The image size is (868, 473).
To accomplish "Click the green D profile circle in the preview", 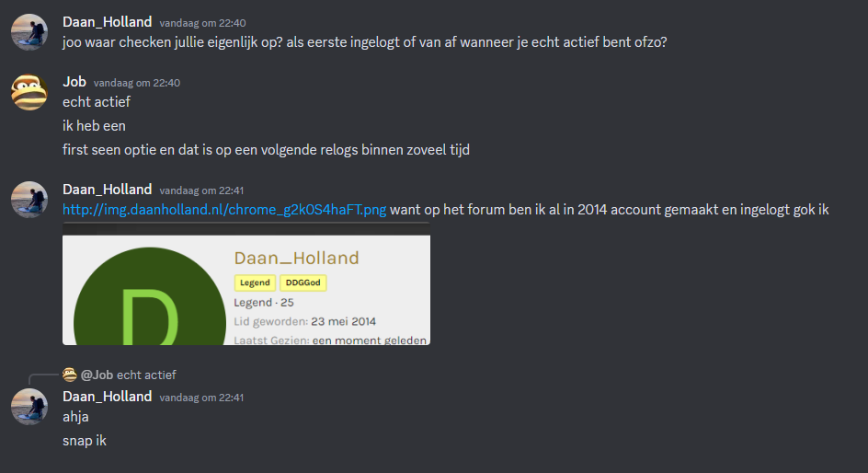I will coord(150,296).
